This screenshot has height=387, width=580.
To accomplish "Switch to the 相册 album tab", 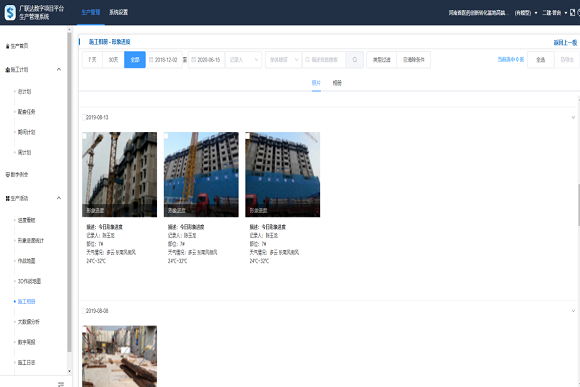I will pyautogui.click(x=337, y=83).
